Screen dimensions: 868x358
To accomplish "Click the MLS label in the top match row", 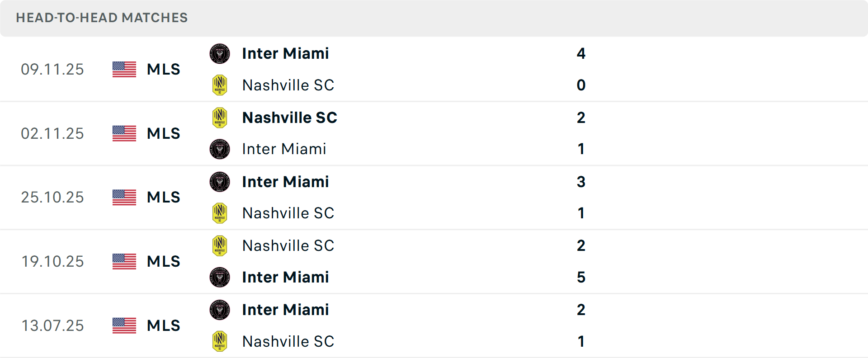I will tap(163, 69).
